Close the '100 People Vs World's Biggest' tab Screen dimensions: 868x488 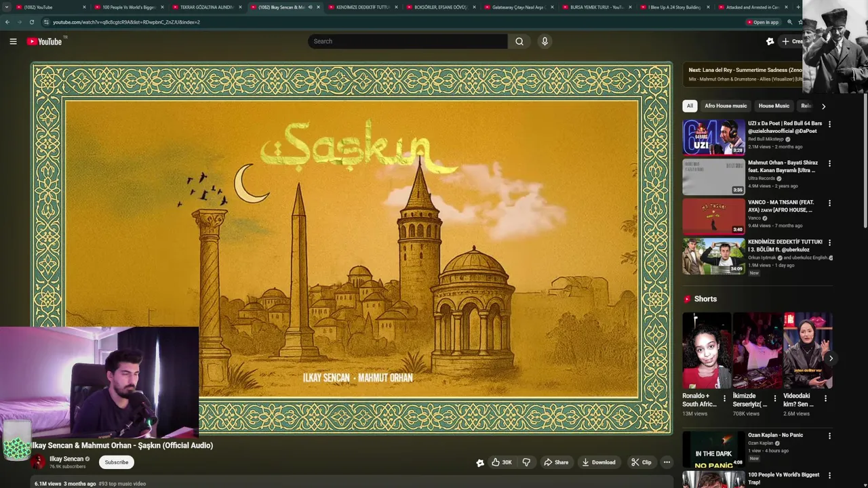coord(162,7)
